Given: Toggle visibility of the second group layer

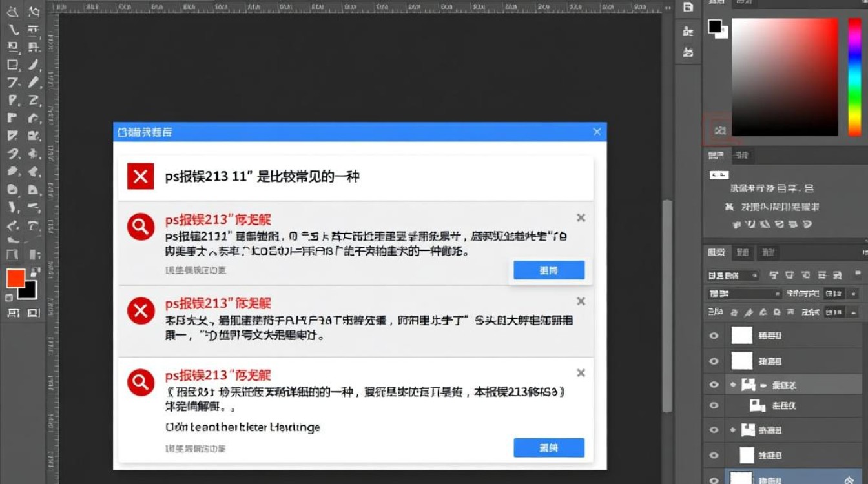Looking at the screenshot, I should click(714, 430).
